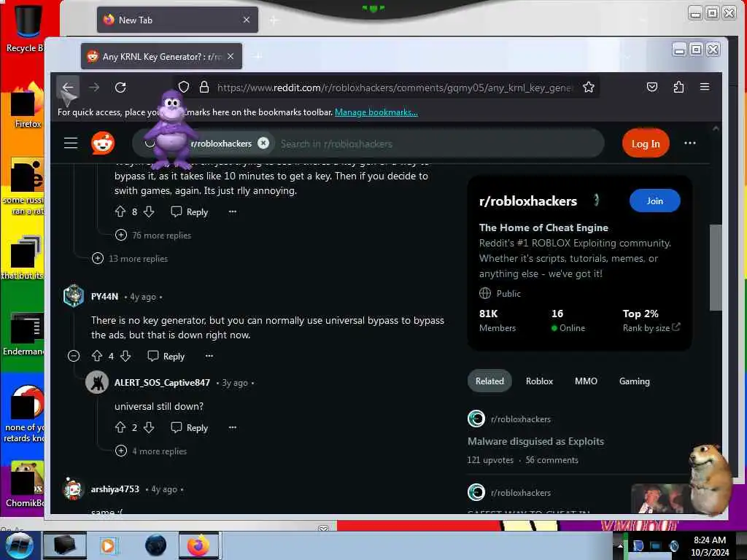Select the Gaming filter tab
The height and width of the screenshot is (560, 747).
coord(634,381)
